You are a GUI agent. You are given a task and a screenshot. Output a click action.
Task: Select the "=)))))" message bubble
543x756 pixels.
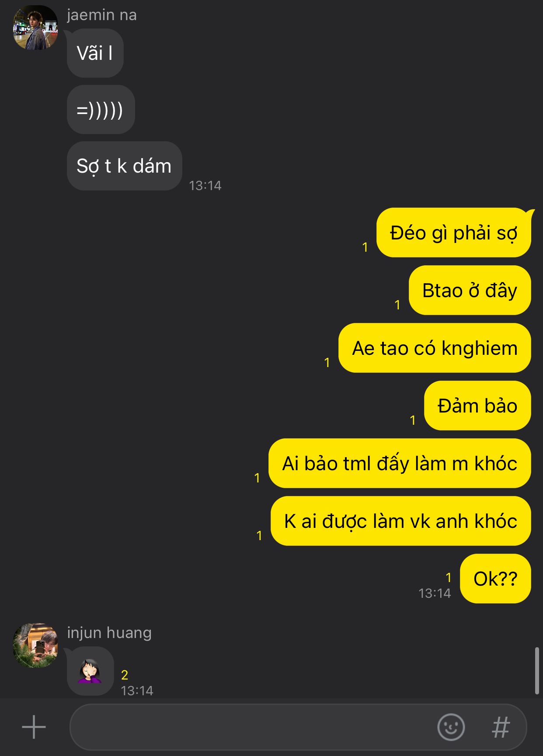101,110
